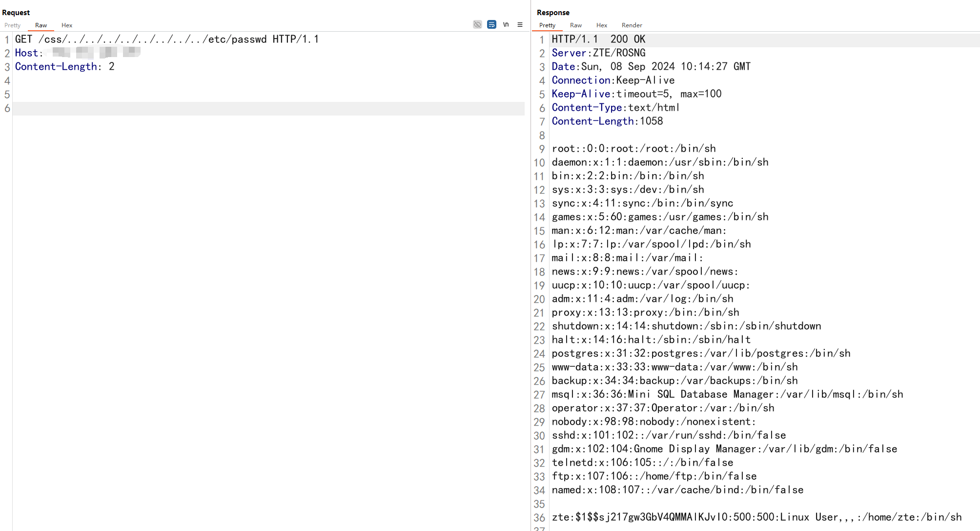This screenshot has width=980, height=531.
Task: Click the Host header line
Action: click(29, 53)
